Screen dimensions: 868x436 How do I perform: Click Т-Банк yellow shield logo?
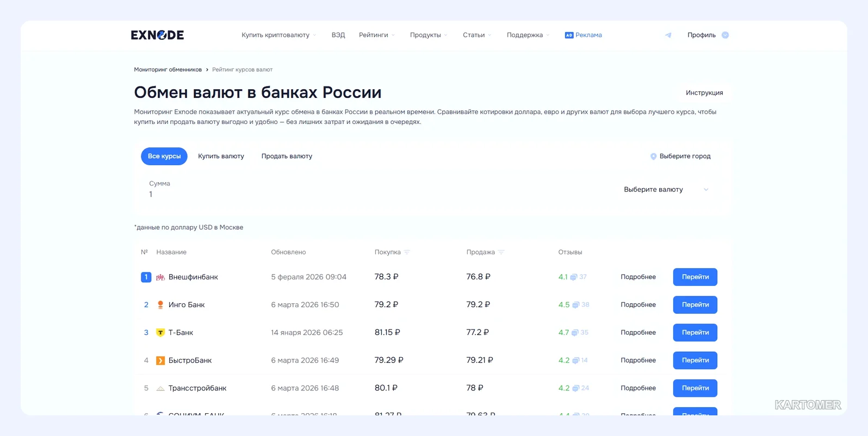click(x=160, y=333)
